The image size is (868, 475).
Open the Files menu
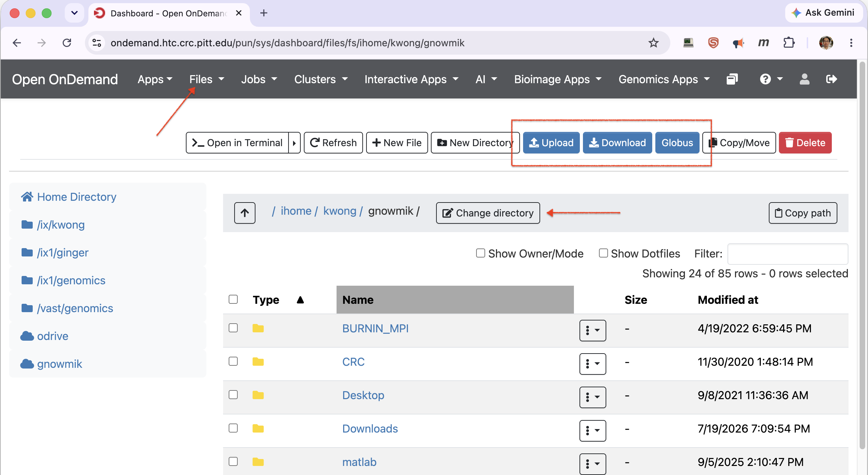click(207, 79)
